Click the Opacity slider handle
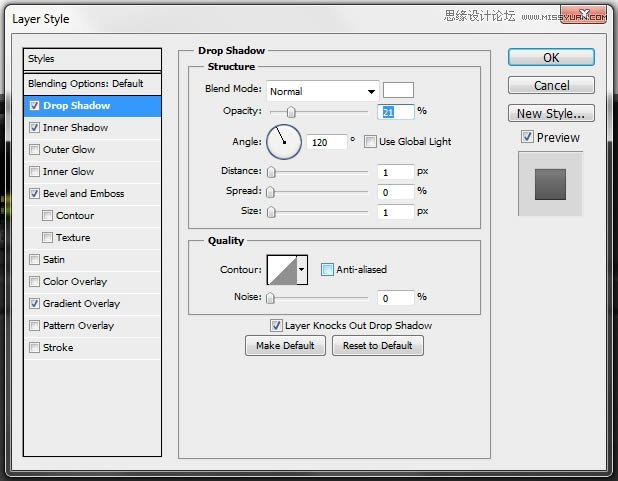The height and width of the screenshot is (481, 618). point(291,112)
